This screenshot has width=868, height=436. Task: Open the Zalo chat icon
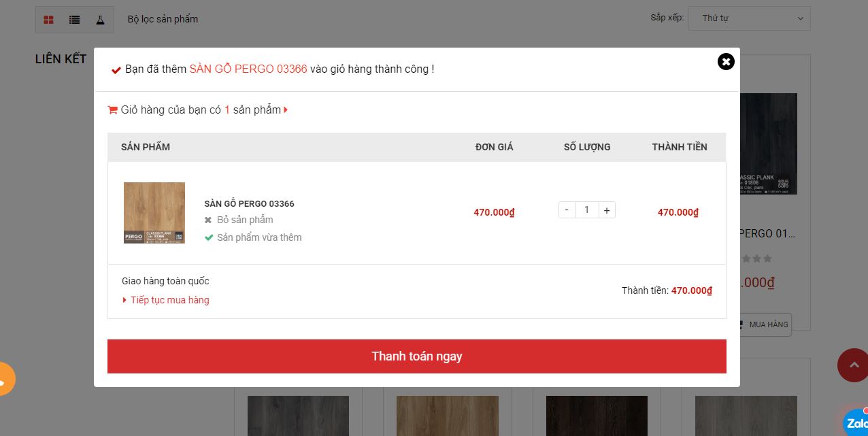(x=856, y=422)
